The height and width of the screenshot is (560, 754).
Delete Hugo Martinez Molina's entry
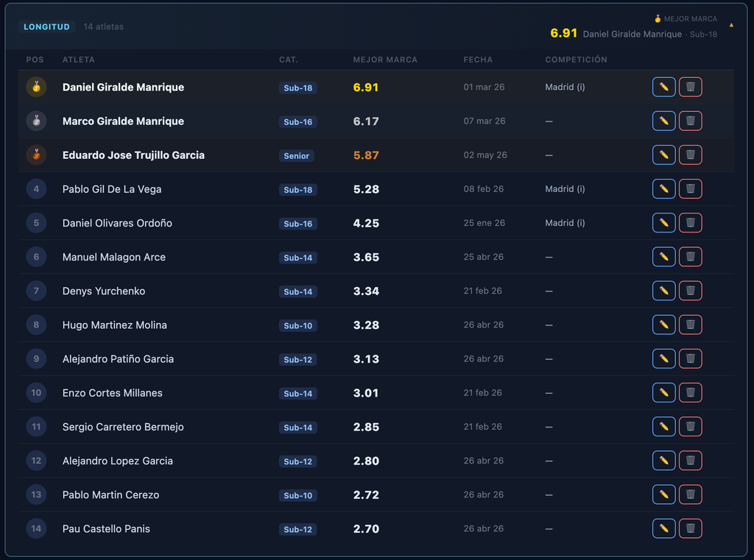[x=690, y=325]
